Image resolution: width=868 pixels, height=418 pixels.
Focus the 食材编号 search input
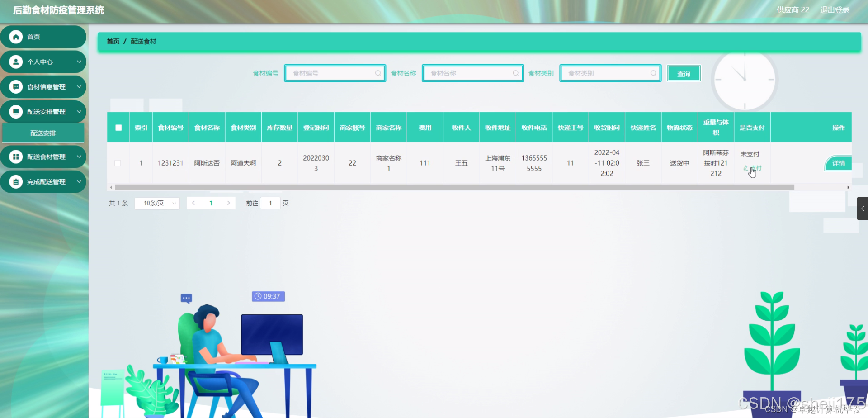(x=335, y=73)
